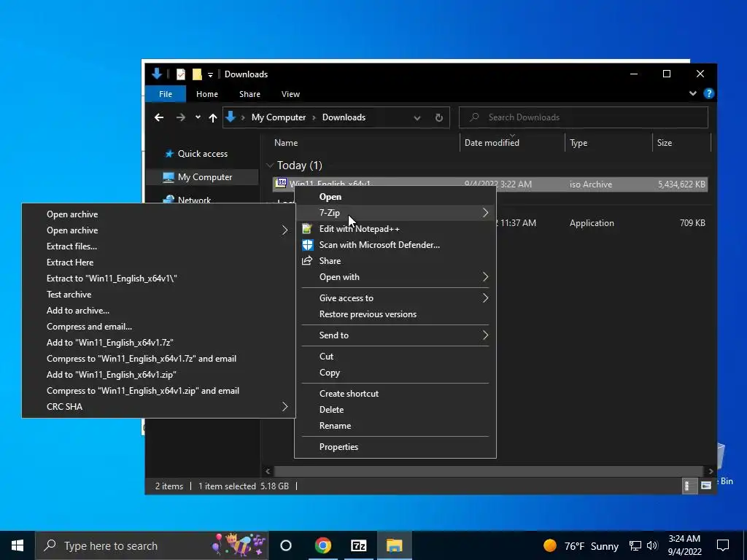This screenshot has height=560, width=747.
Task: Expand the CRC SHA submenu arrow
Action: click(285, 407)
